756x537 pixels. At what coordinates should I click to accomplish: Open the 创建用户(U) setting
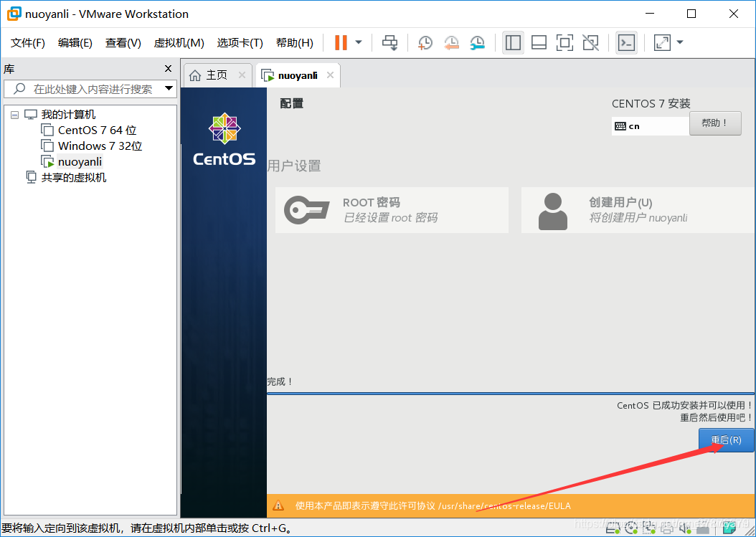(x=638, y=210)
